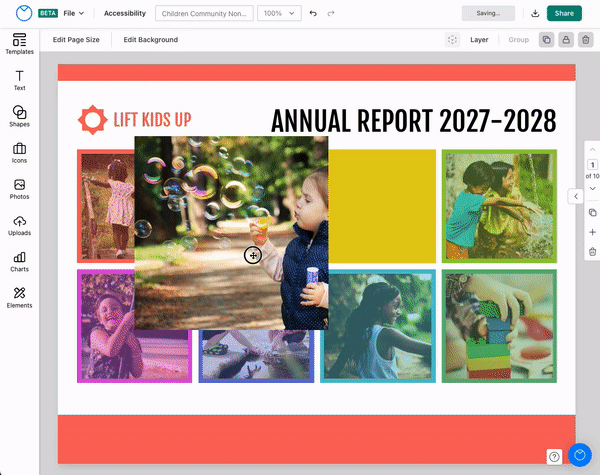The image size is (600, 475).
Task: Click the BETA badge
Action: coord(48,13)
